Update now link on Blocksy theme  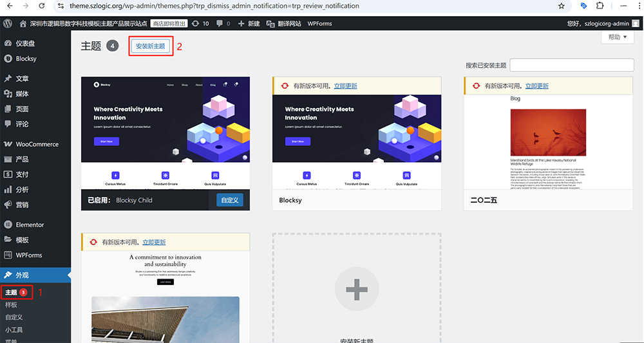pos(345,86)
